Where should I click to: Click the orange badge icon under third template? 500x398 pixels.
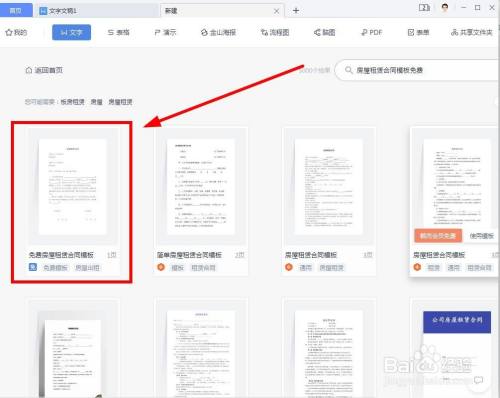coord(289,267)
